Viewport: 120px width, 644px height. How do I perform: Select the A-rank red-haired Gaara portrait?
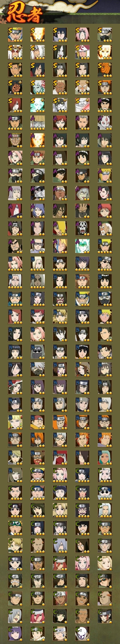60,122
